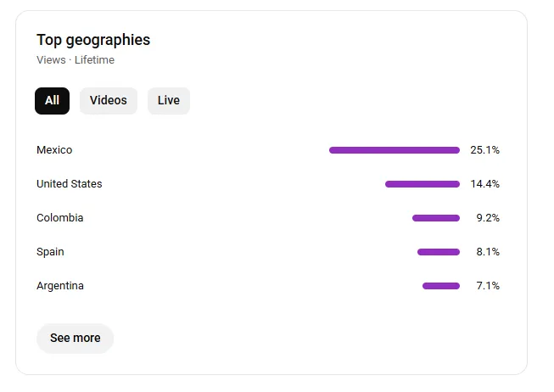
Task: Click the Top geographies card title
Action: (93, 40)
